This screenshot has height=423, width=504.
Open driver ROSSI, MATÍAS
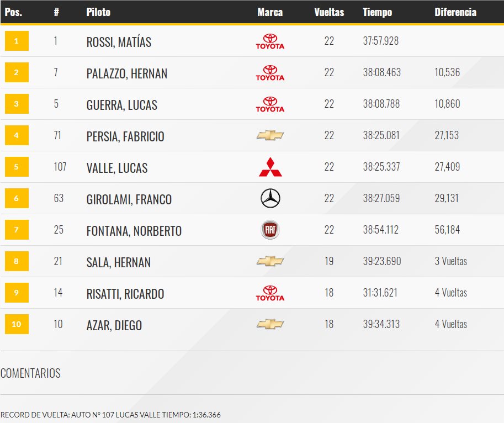[119, 42]
